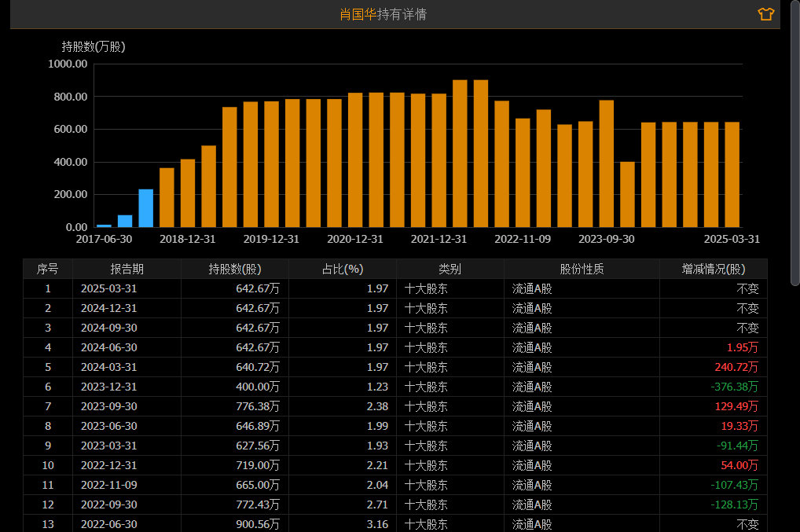Click holdings value 627.56万
This screenshot has height=532, width=800.
(x=258, y=446)
